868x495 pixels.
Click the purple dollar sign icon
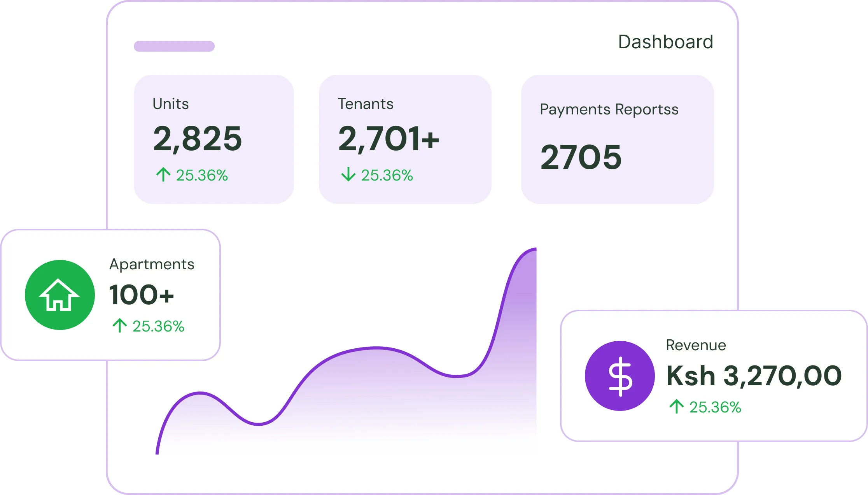(619, 376)
